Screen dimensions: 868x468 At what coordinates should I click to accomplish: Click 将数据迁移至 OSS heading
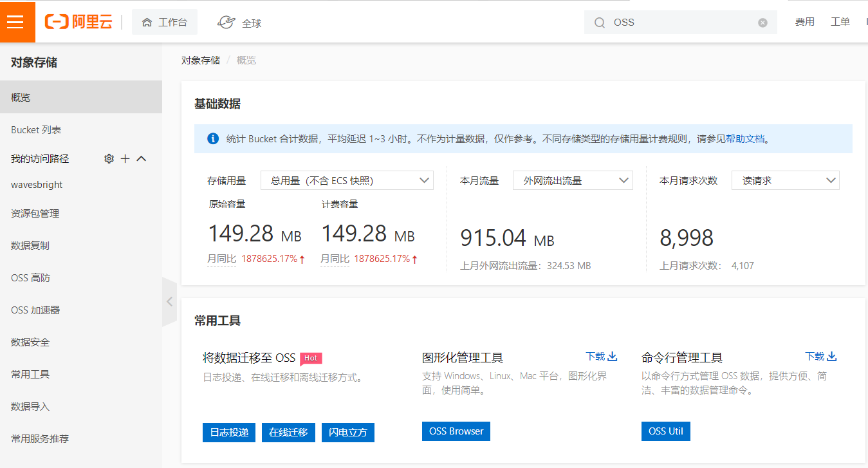[249, 358]
